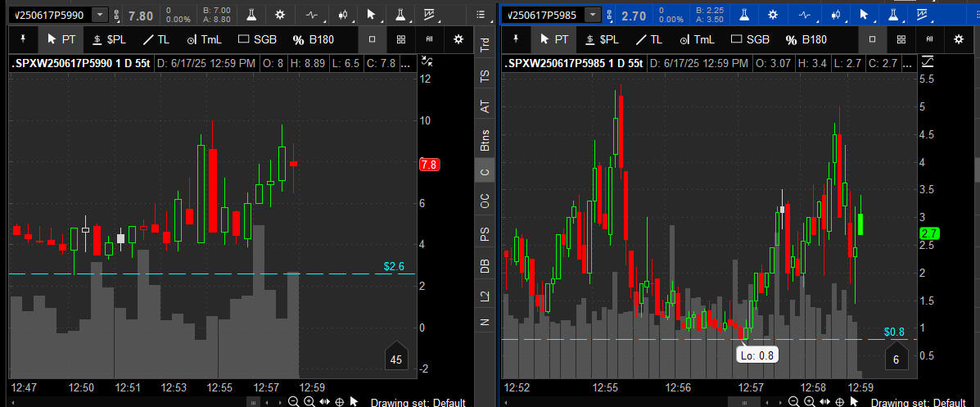Toggle the four-square grid button on the left toolbar
This screenshot has height=407, width=980.
400,39
